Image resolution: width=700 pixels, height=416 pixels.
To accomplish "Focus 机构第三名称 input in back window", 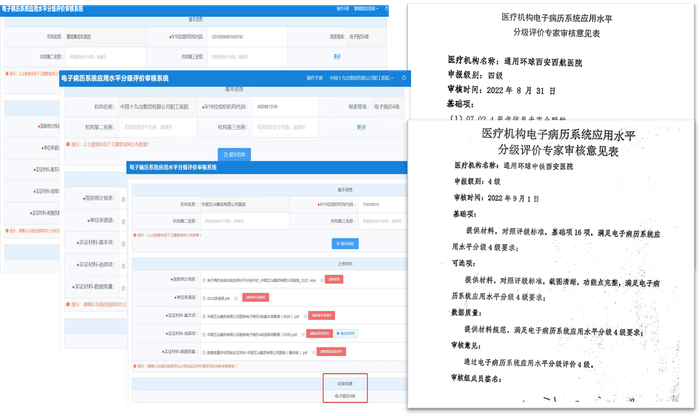I will (x=247, y=57).
